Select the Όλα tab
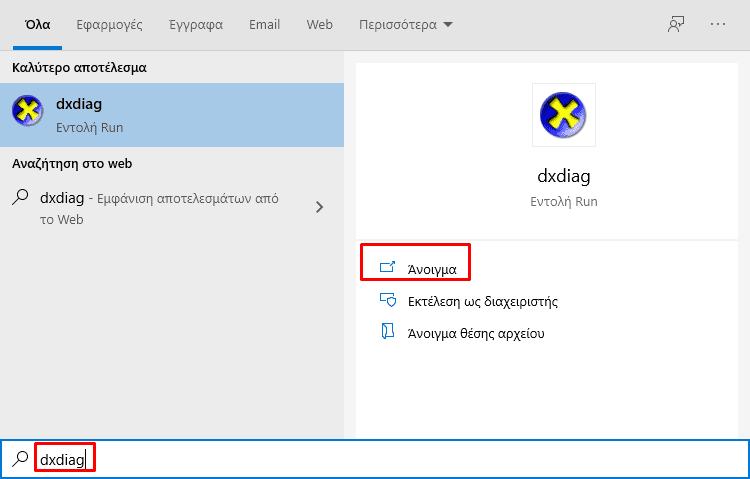 37,24
